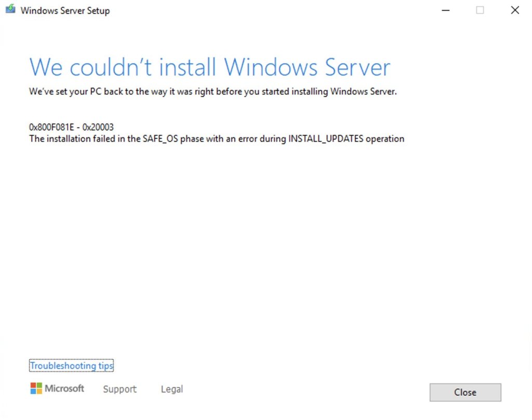
Task: Click the greyed-out maximize button
Action: [480, 10]
